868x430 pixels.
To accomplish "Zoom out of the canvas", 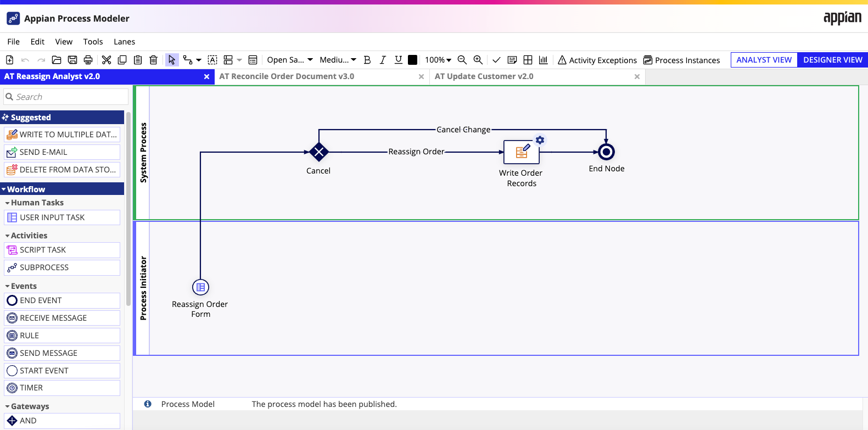I will [x=462, y=60].
